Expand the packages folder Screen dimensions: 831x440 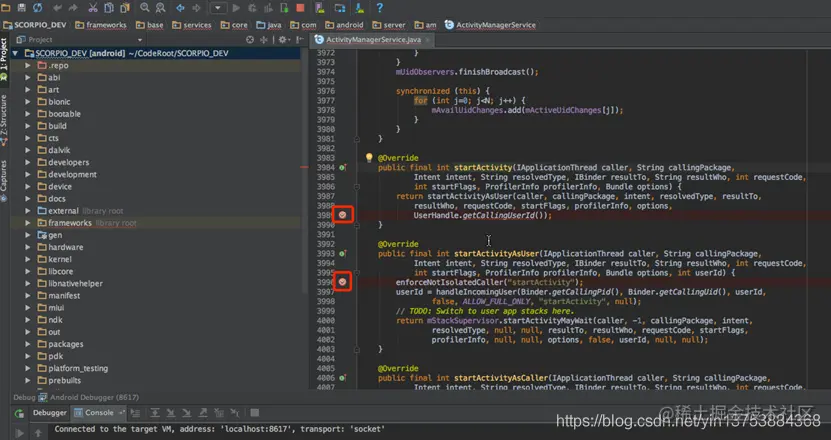[28, 344]
